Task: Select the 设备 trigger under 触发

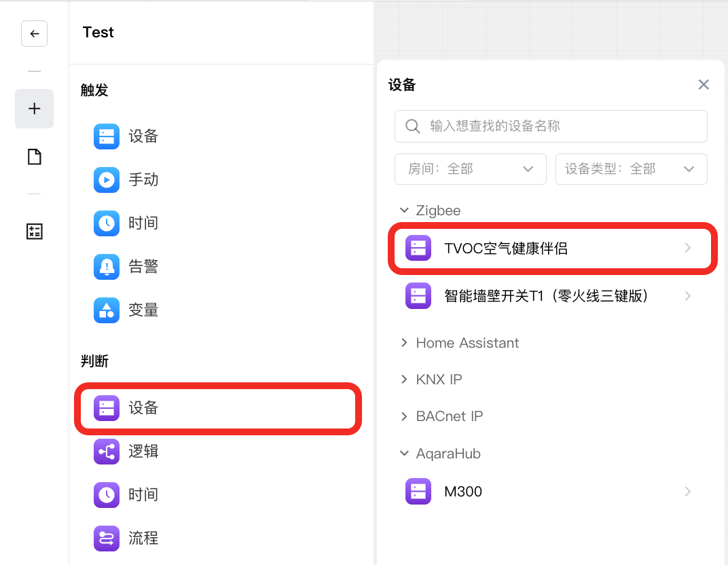Action: 126,136
